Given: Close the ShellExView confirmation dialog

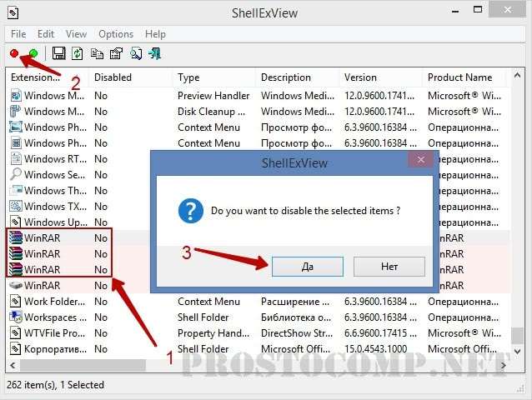Looking at the screenshot, I should (421, 159).
